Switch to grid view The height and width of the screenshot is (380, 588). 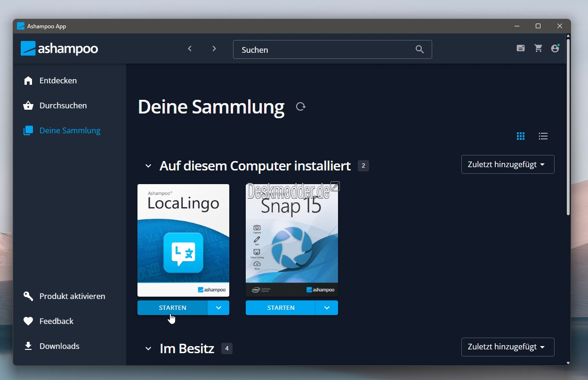pos(521,136)
